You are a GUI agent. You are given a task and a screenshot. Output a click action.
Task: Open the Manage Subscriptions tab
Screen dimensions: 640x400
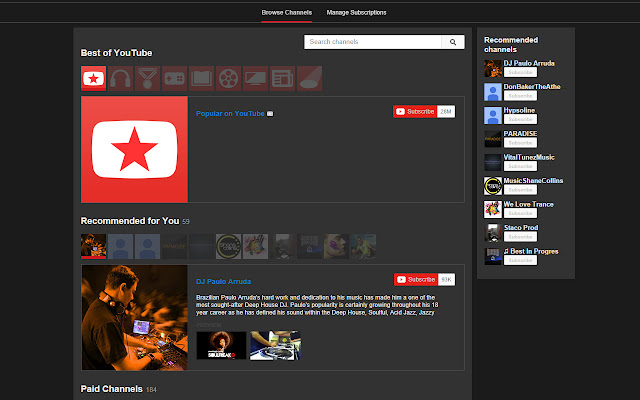click(x=356, y=13)
